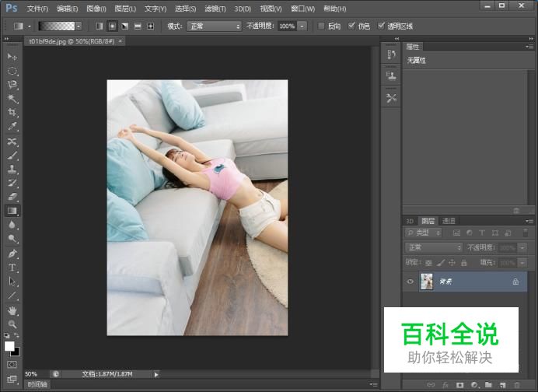
Task: Select the Brush tool
Action: (12, 156)
